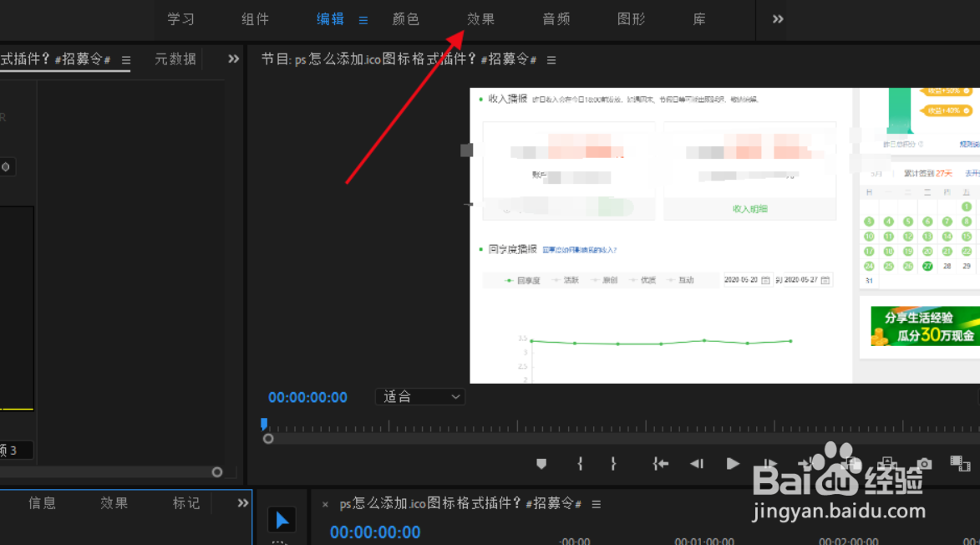
Task: Click the Go to In point icon
Action: click(x=660, y=463)
